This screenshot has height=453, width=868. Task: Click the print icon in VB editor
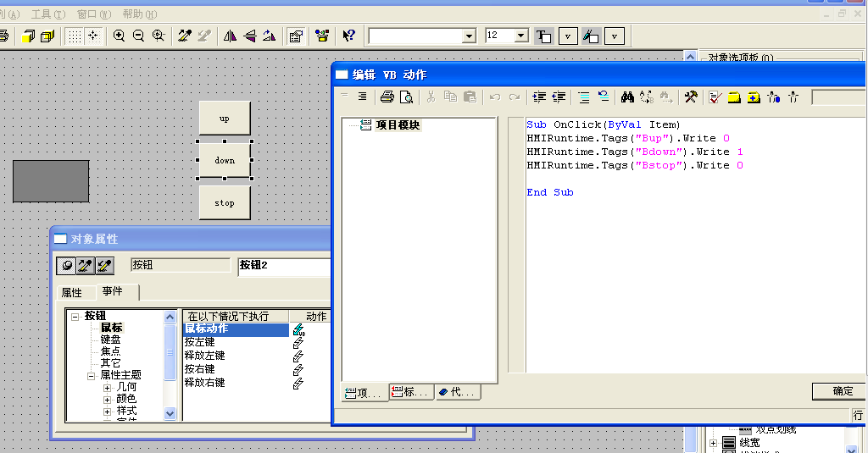(x=387, y=97)
